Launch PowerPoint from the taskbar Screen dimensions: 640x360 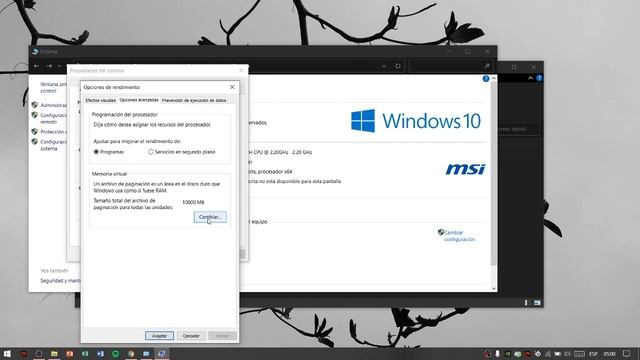click(x=70, y=353)
